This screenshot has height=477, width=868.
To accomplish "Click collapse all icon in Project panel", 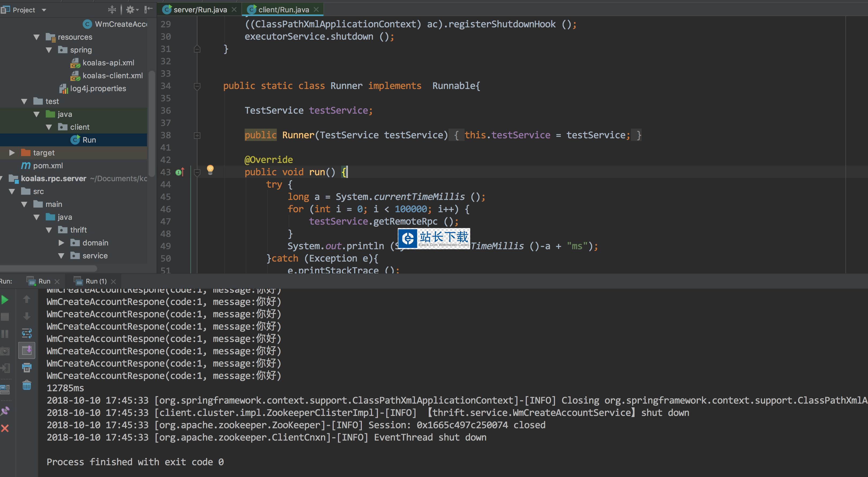I will 112,10.
